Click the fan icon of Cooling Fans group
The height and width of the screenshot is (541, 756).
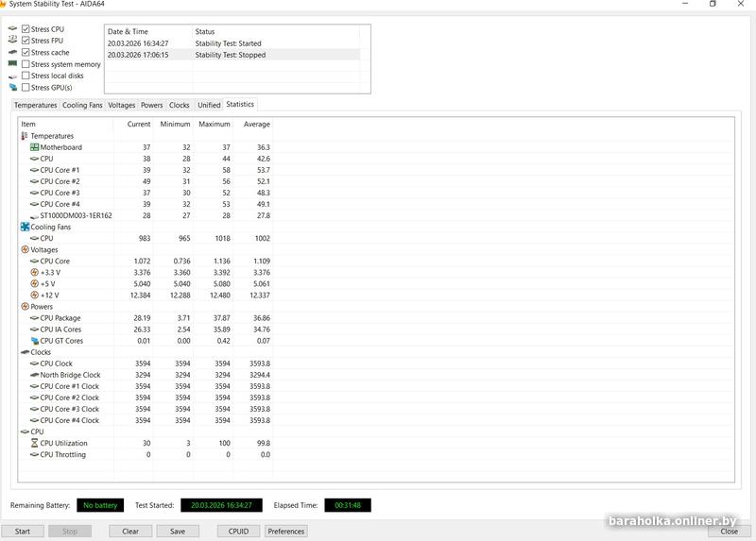coord(26,227)
